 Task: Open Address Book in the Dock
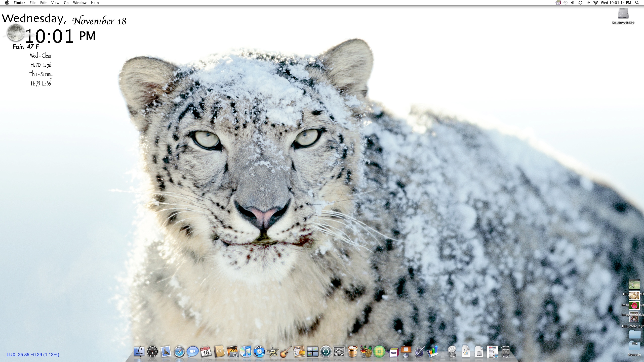(x=219, y=351)
